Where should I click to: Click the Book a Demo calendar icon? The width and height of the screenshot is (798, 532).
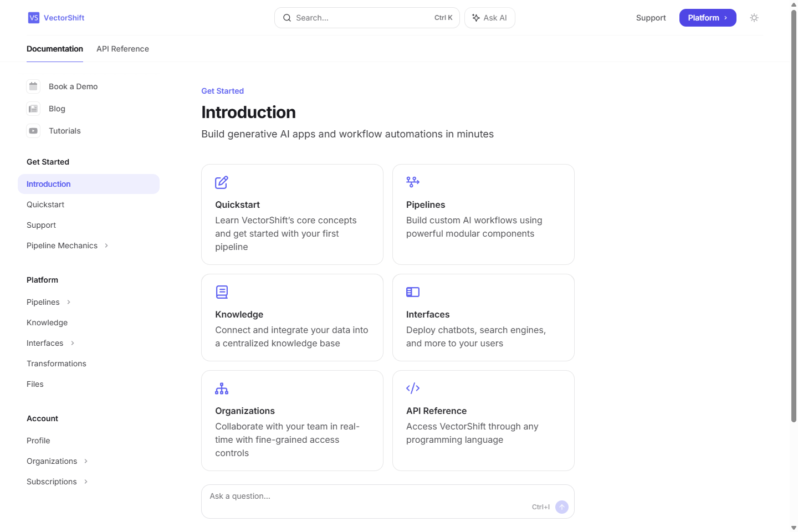[33, 86]
